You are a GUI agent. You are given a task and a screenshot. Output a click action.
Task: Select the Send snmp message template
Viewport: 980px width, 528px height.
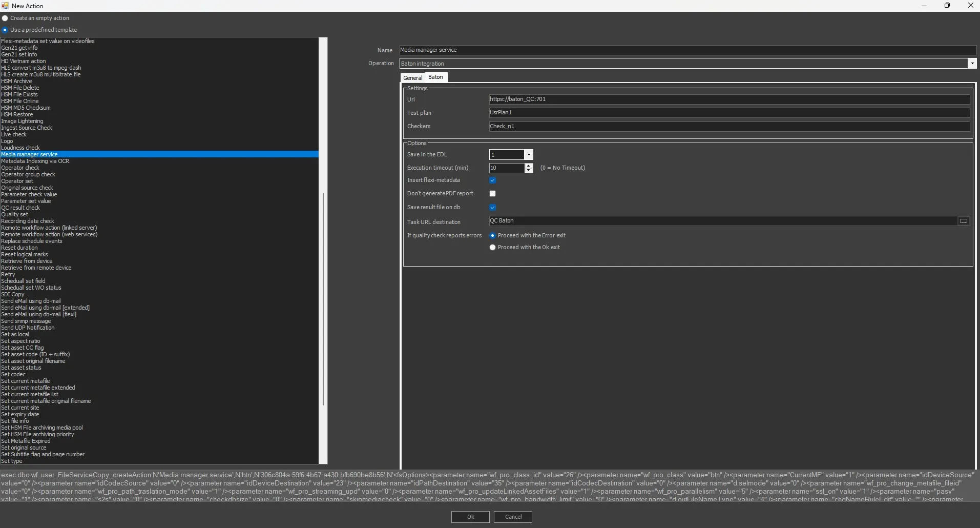(26, 321)
